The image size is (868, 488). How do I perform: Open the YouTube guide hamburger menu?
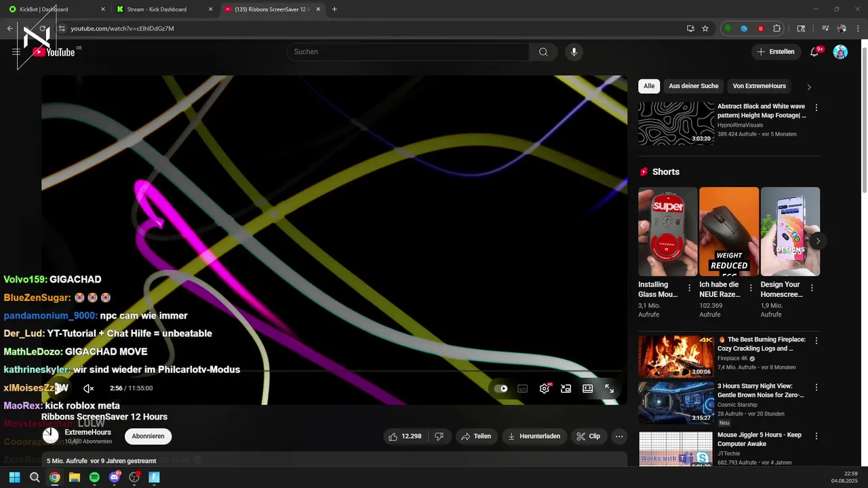click(x=16, y=52)
